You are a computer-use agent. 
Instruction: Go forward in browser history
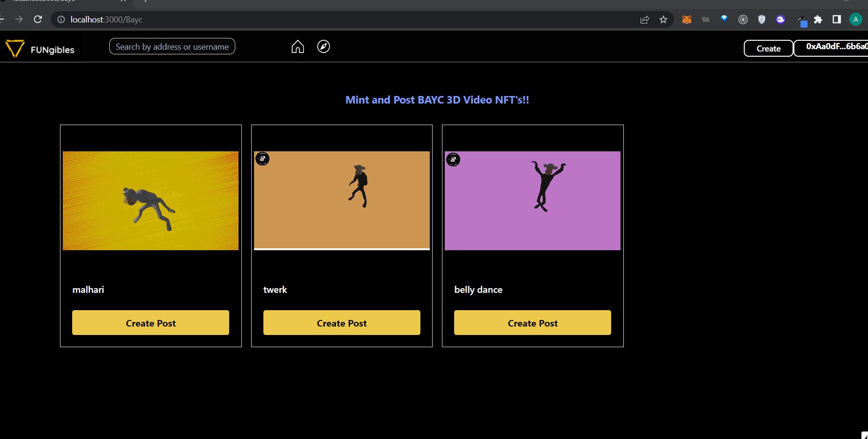click(x=19, y=19)
